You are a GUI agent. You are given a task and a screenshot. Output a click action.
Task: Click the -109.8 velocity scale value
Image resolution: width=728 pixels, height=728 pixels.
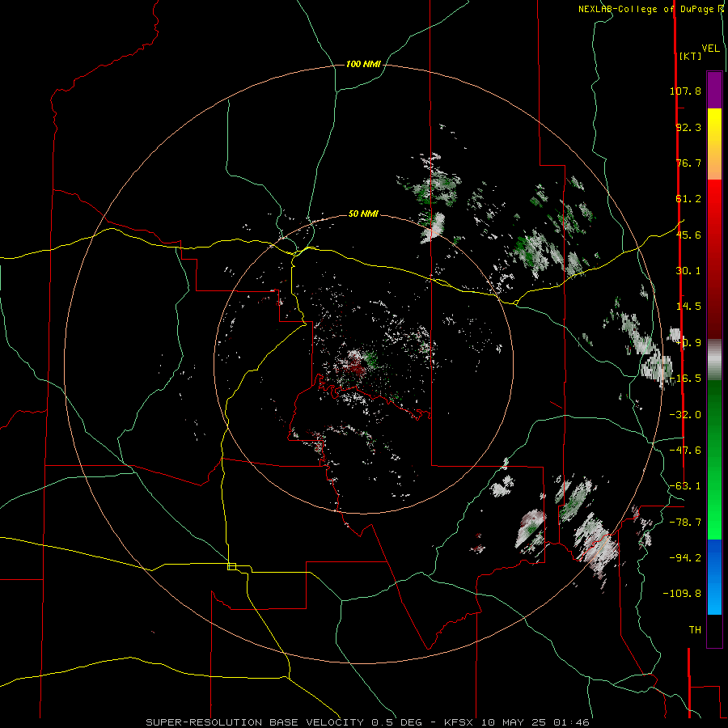(682, 594)
